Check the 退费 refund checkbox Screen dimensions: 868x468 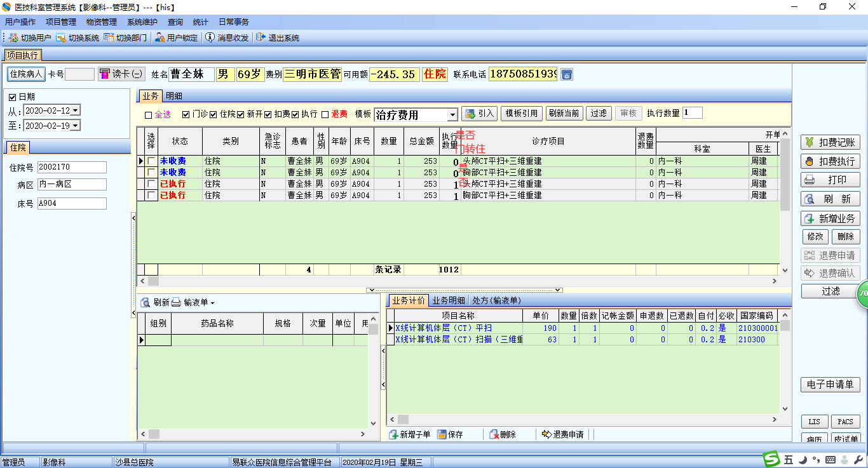(325, 115)
